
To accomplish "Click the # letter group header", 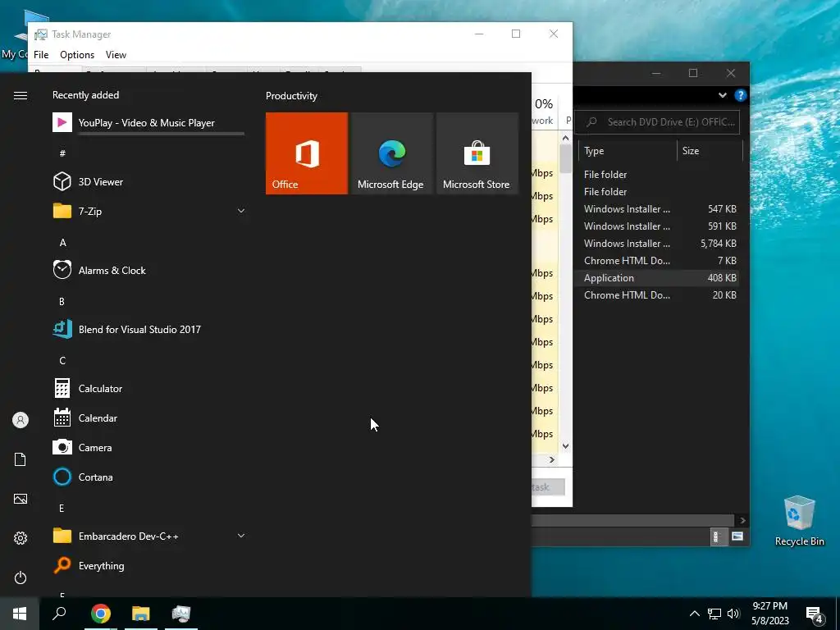I will pos(62,153).
